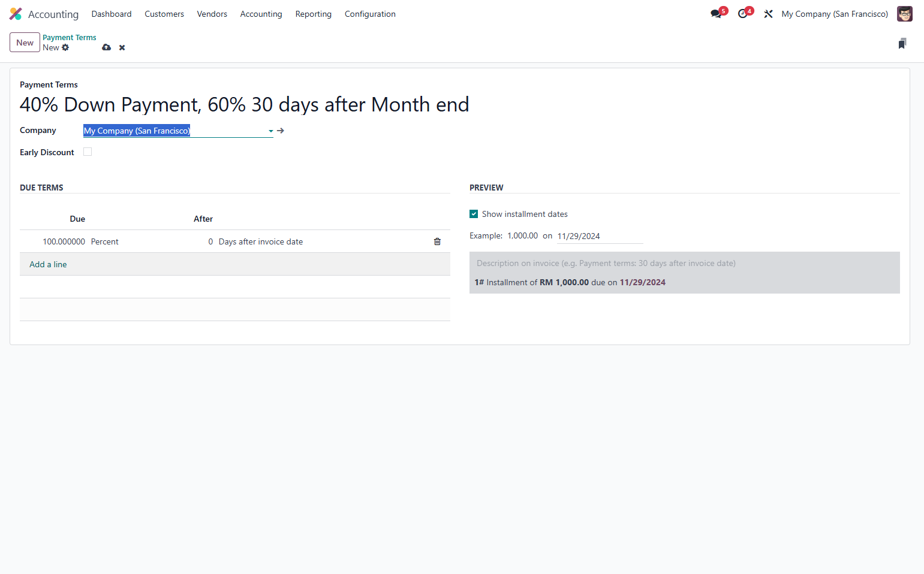The height and width of the screenshot is (574, 924).
Task: Open the activities clock icon
Action: click(x=742, y=14)
